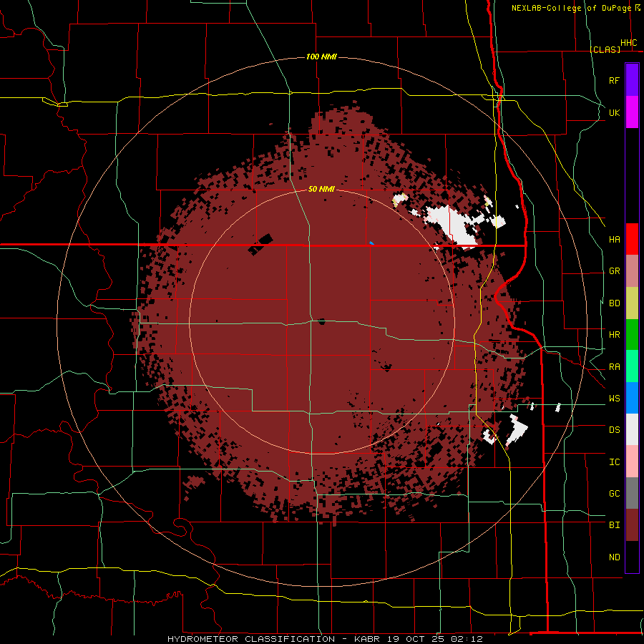Click the pinkish GR legend swatch
The image size is (644, 644).
pyautogui.click(x=632, y=271)
